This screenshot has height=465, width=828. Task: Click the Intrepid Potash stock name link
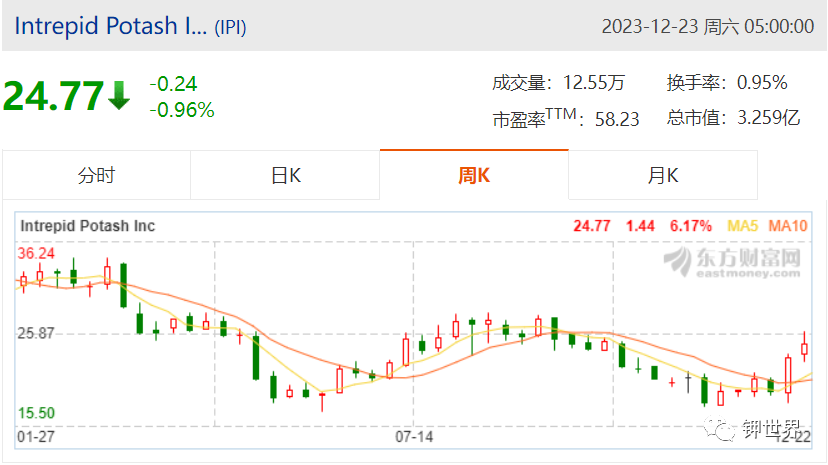click(x=110, y=26)
